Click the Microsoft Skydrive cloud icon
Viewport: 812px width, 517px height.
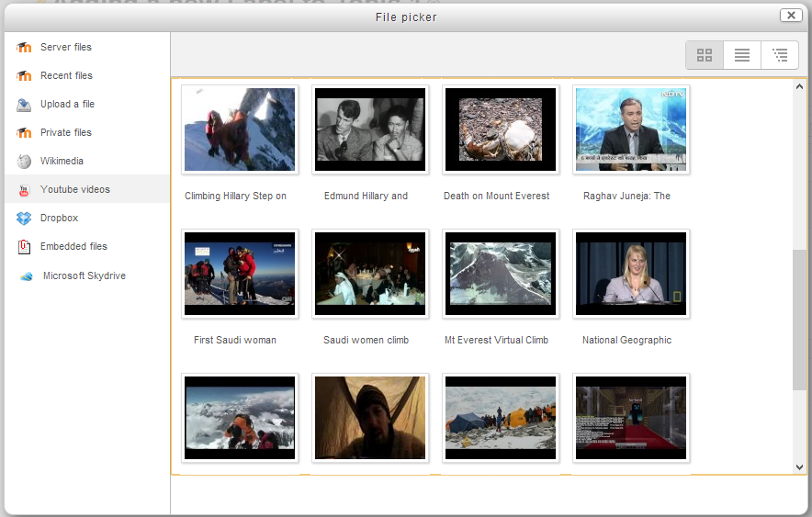26,276
